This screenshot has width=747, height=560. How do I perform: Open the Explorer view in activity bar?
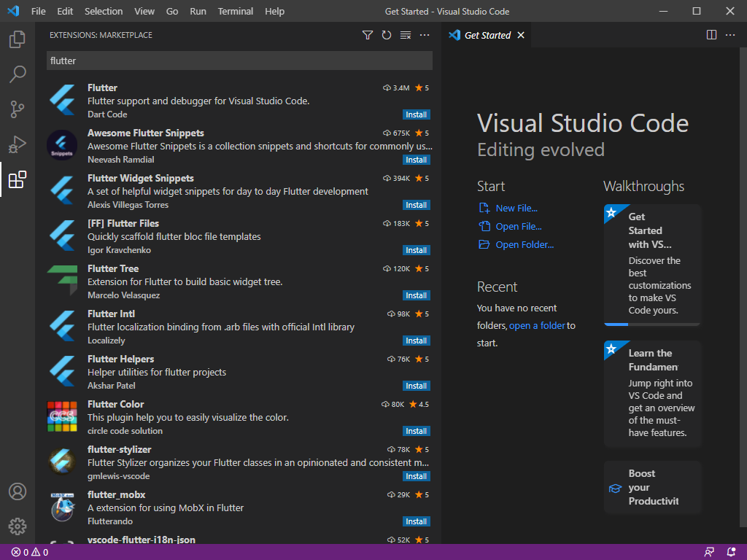[x=18, y=39]
